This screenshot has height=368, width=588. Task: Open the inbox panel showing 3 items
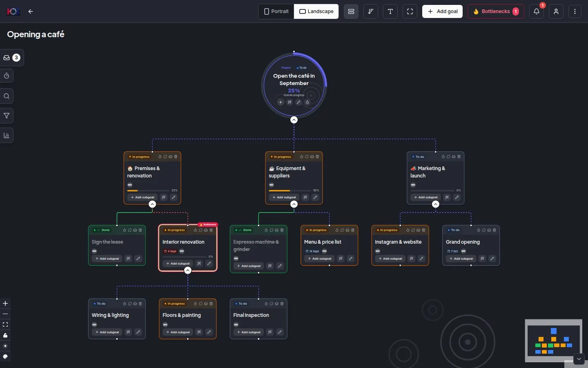[11, 58]
